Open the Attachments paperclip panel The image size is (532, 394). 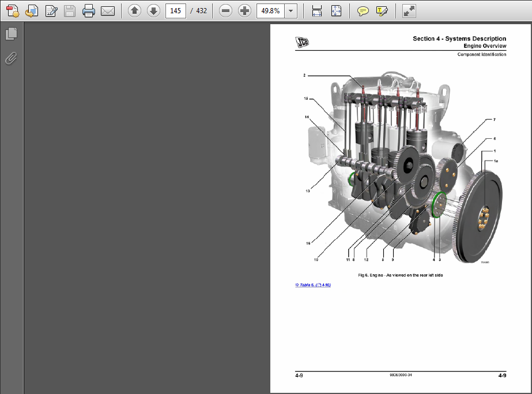pyautogui.click(x=11, y=58)
